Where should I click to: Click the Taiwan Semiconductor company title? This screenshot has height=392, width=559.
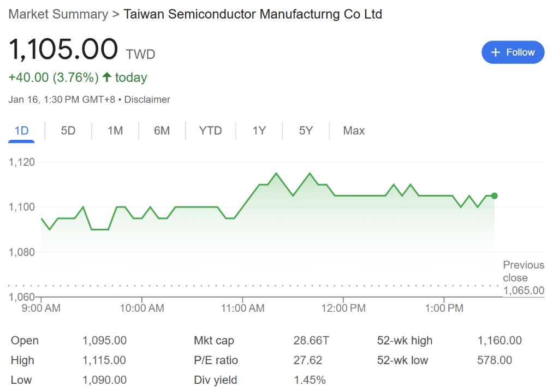[x=253, y=14]
